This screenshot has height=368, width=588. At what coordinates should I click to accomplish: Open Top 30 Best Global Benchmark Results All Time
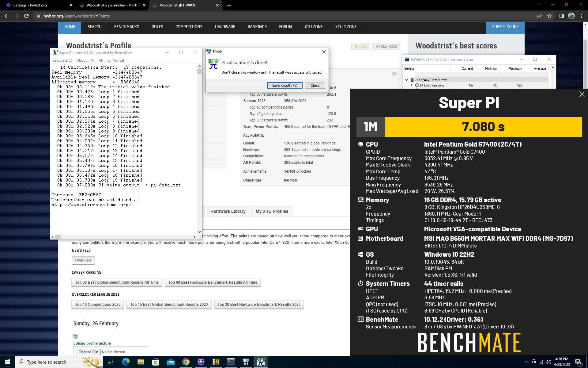point(117,282)
